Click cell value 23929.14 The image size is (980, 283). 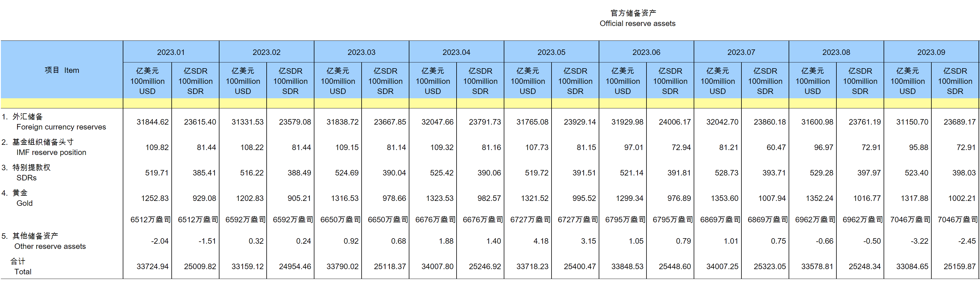point(580,122)
